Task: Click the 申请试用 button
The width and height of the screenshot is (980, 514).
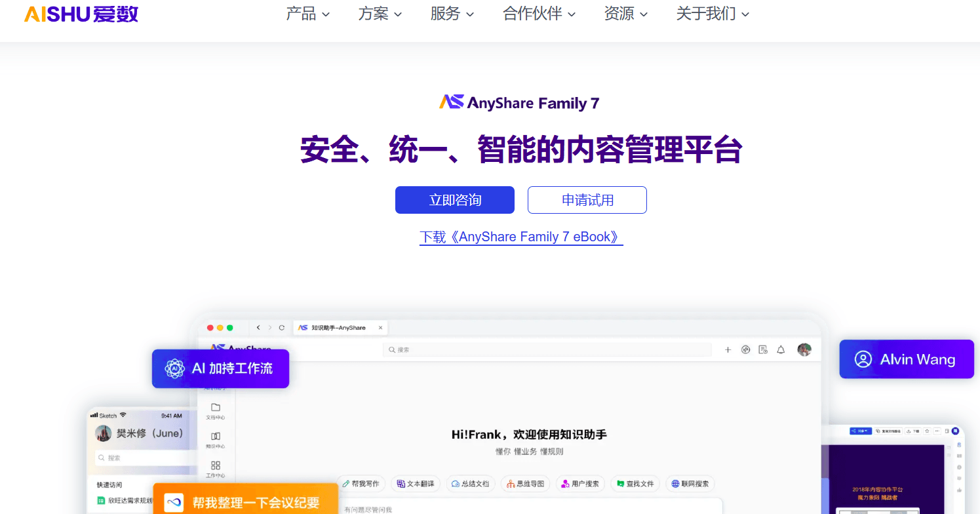Action: click(587, 200)
